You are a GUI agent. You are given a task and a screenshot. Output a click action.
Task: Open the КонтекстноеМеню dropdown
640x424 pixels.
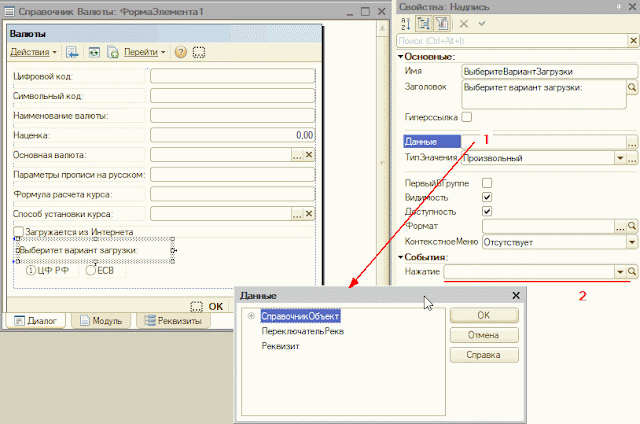tap(632, 242)
